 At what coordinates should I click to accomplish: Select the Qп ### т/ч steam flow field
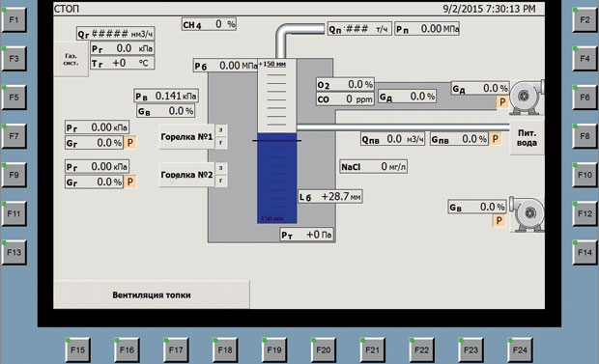[x=359, y=29]
